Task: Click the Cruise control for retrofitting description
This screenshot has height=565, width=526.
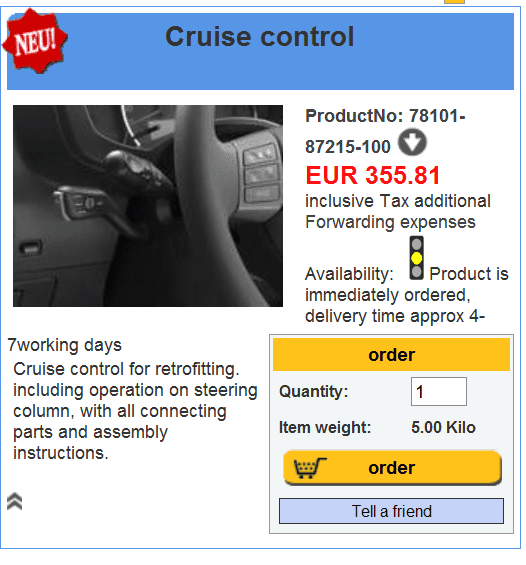Action: coord(135,411)
